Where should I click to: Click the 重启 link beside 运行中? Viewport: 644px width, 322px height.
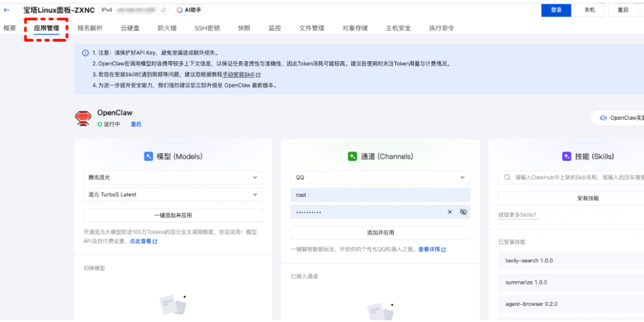tap(136, 124)
